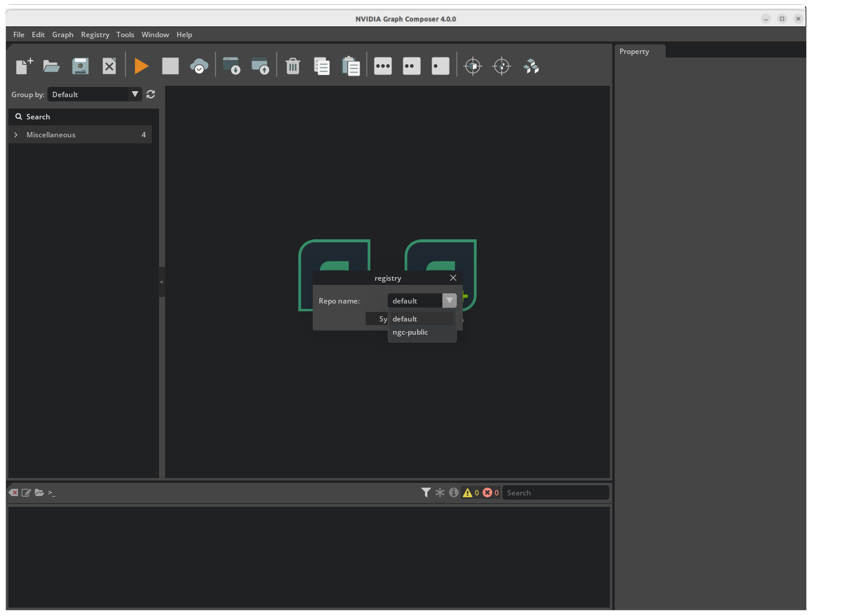Viewport: 865px width, 616px height.
Task: Paste from clipboard using the clipboard icon
Action: pos(351,66)
